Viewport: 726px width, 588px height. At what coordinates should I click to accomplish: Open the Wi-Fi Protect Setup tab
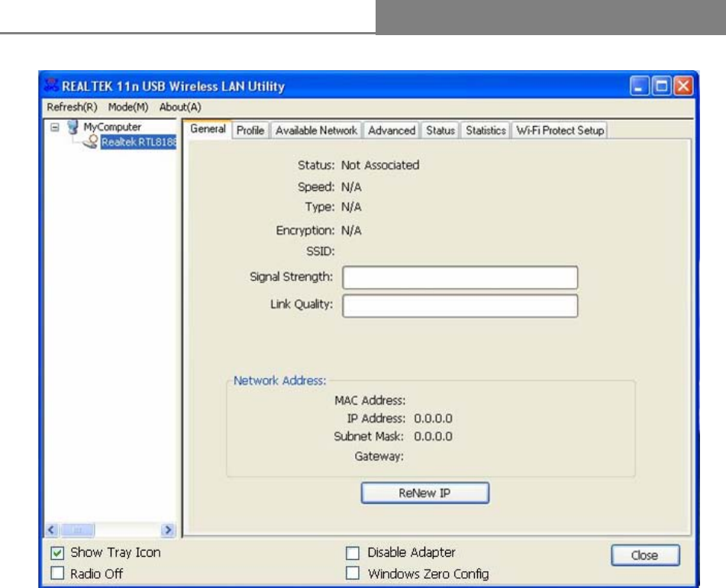pyautogui.click(x=560, y=131)
